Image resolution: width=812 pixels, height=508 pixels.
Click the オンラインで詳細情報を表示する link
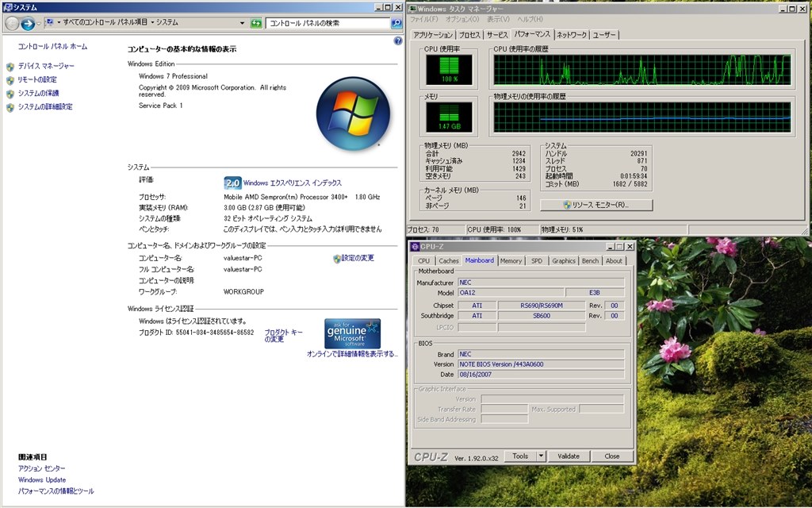tap(352, 354)
